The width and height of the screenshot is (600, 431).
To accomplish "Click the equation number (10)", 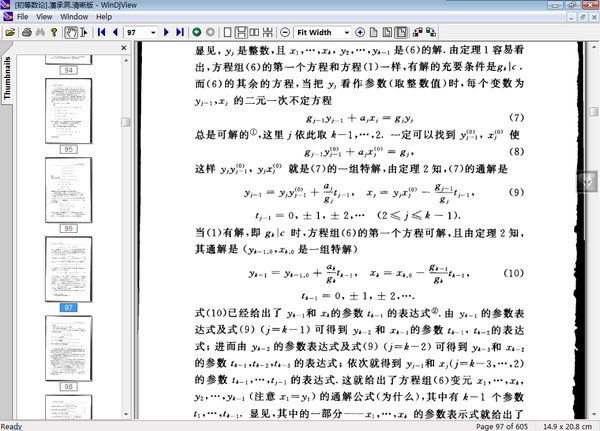I will point(513,273).
